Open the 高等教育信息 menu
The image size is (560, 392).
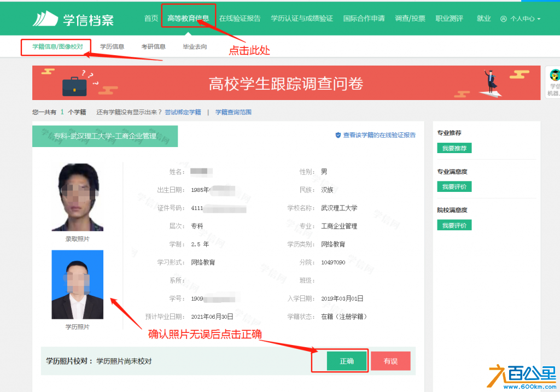[x=188, y=18]
